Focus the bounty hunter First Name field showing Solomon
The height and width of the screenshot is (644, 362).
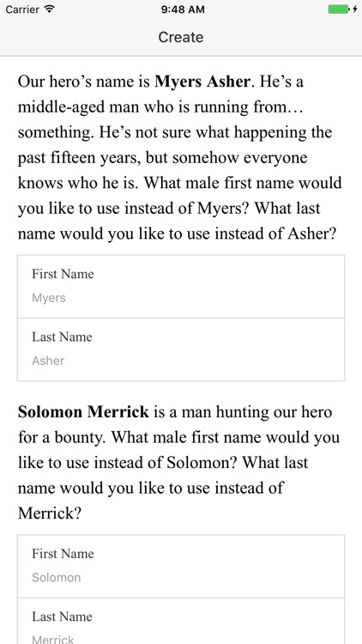pyautogui.click(x=181, y=567)
